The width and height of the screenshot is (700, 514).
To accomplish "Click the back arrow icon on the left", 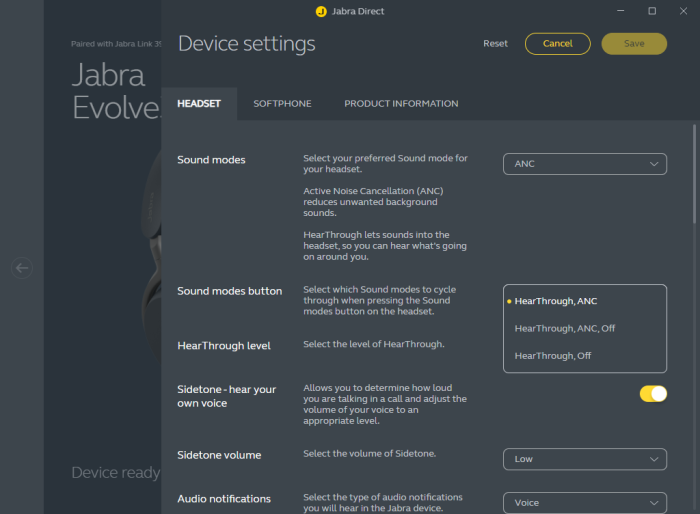I will click(22, 268).
